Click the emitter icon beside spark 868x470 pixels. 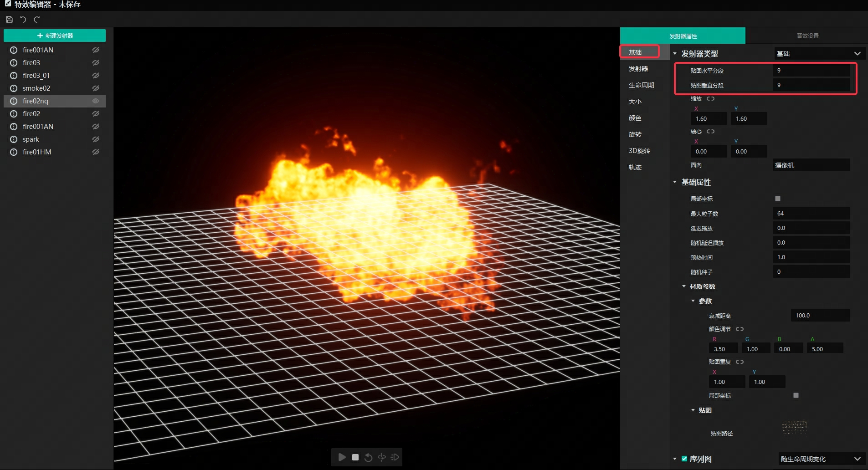[x=14, y=139]
